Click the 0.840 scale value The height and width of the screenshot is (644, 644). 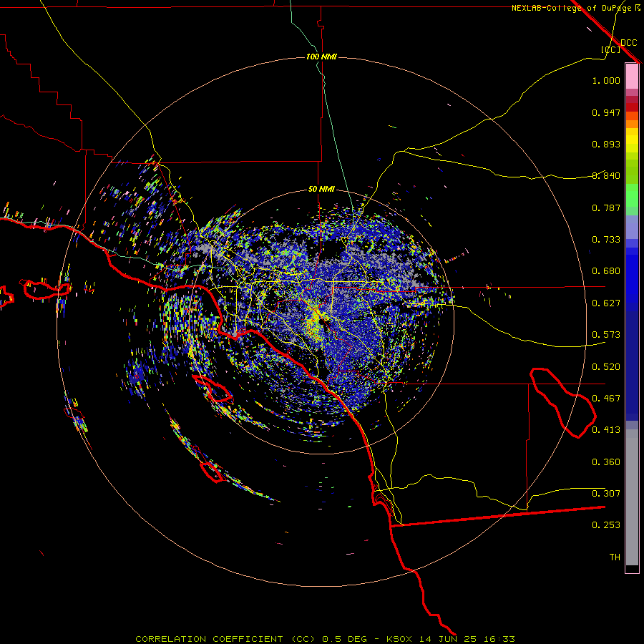[606, 176]
